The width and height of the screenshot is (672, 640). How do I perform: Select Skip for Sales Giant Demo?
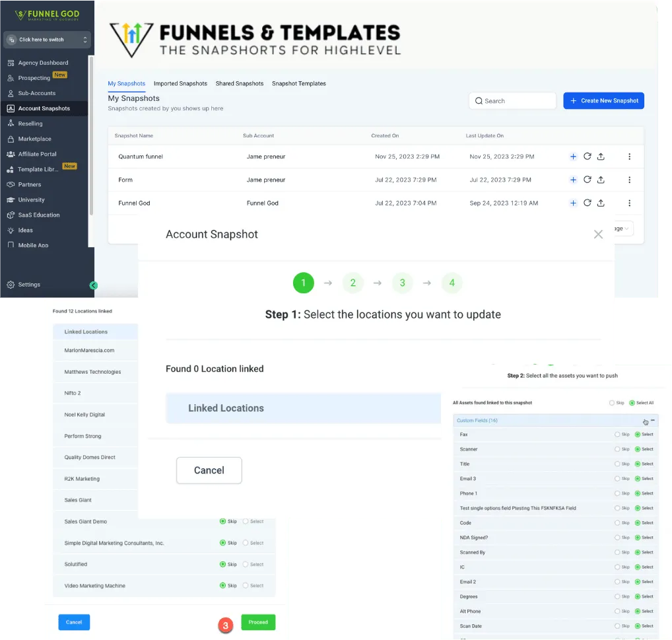(223, 521)
